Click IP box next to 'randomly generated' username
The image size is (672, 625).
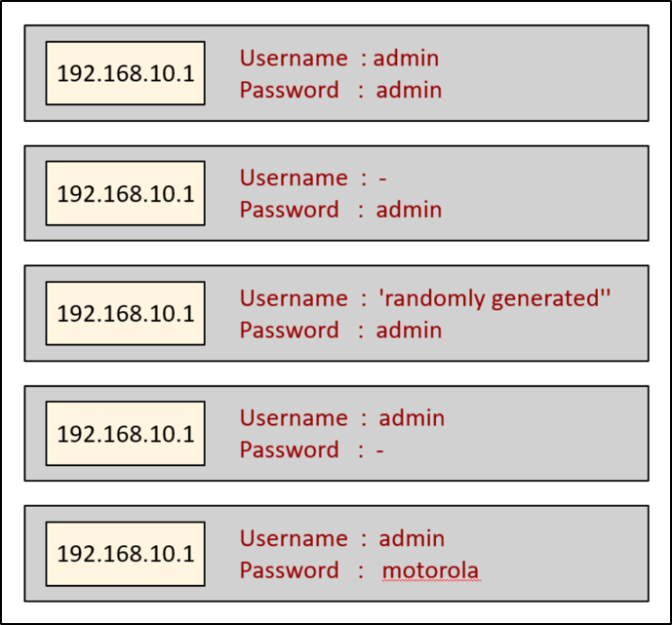(125, 313)
